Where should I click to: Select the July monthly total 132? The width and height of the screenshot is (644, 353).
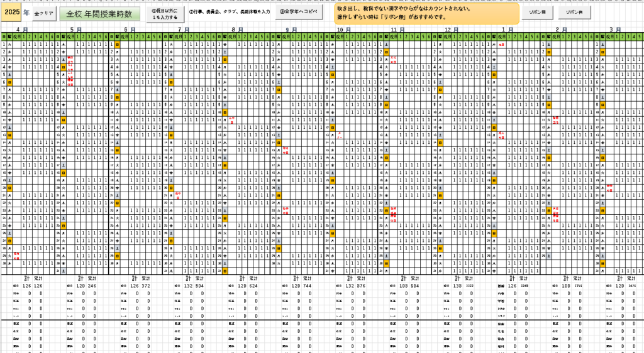pyautogui.click(x=189, y=286)
